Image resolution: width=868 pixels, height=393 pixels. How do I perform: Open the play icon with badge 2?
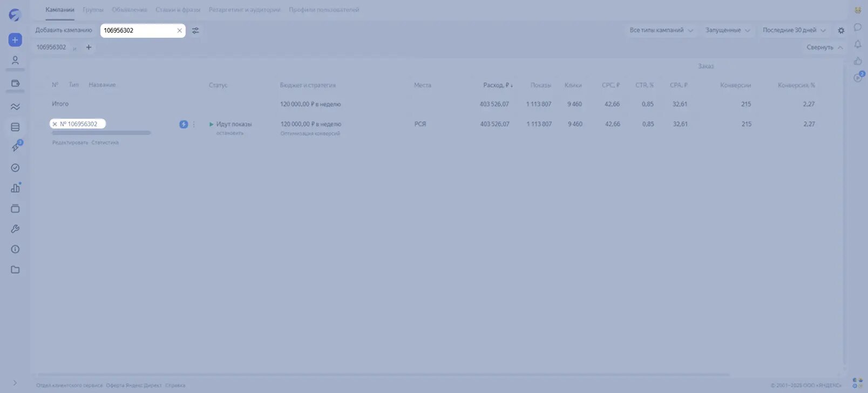(x=858, y=77)
